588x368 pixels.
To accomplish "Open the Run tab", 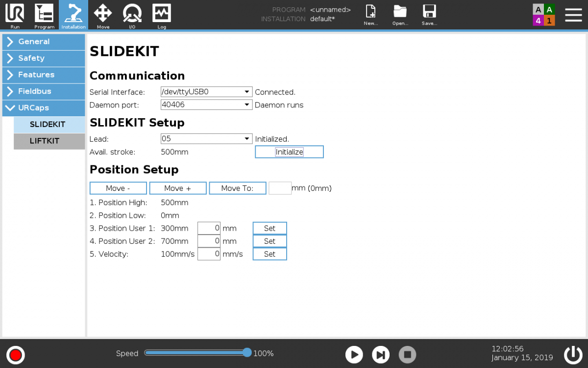I will [x=15, y=15].
